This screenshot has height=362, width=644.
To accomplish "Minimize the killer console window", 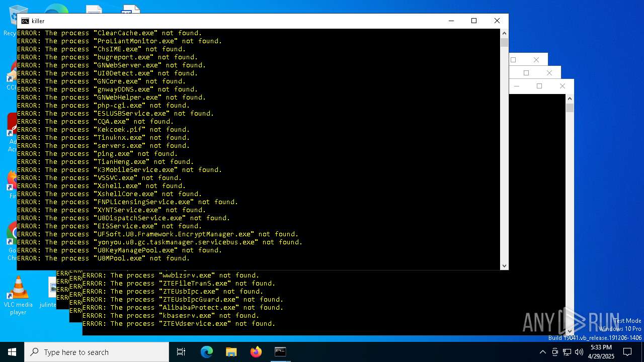I will click(451, 21).
